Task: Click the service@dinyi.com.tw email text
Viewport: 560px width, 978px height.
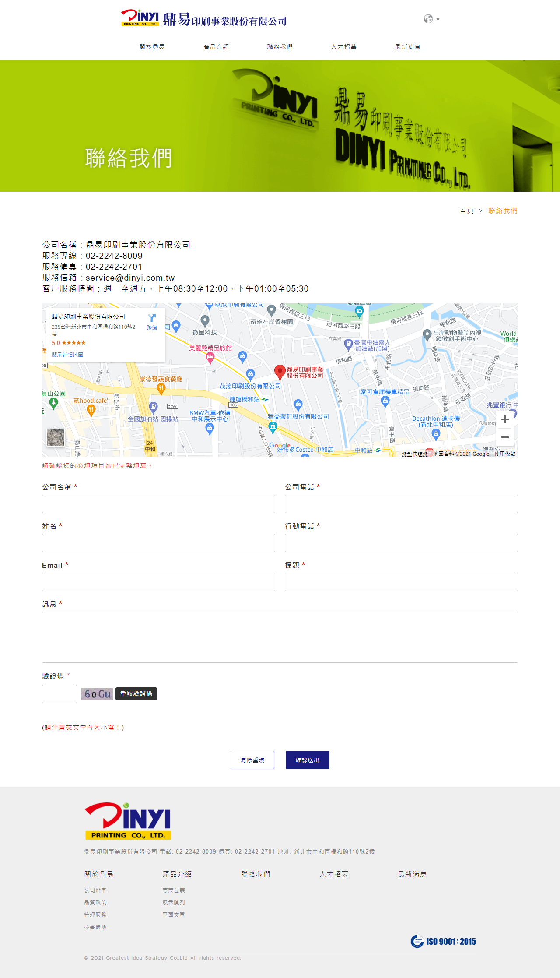Action: click(130, 278)
